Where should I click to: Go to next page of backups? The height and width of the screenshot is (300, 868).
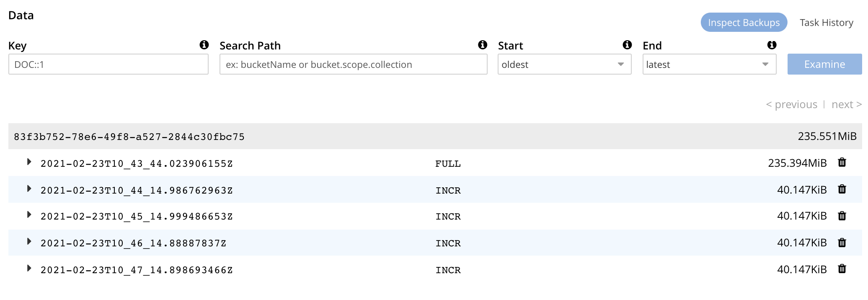click(x=846, y=104)
